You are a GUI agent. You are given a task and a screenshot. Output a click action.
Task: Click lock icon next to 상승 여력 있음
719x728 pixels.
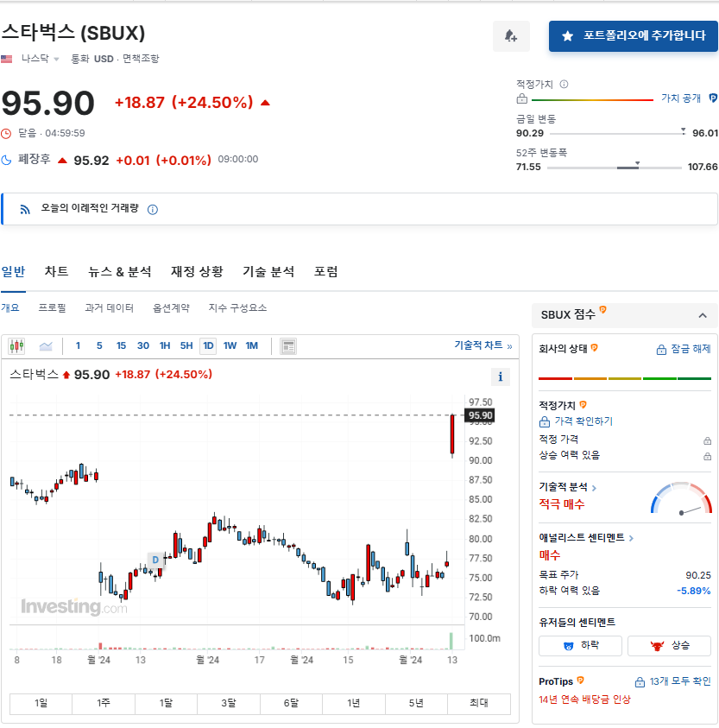click(x=707, y=456)
